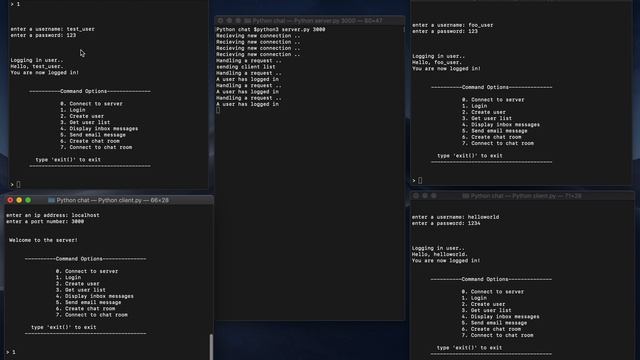Viewport: 640px width, 360px height.
Task: Click 'type exit() to exit' in test_user window
Action: (x=68, y=160)
